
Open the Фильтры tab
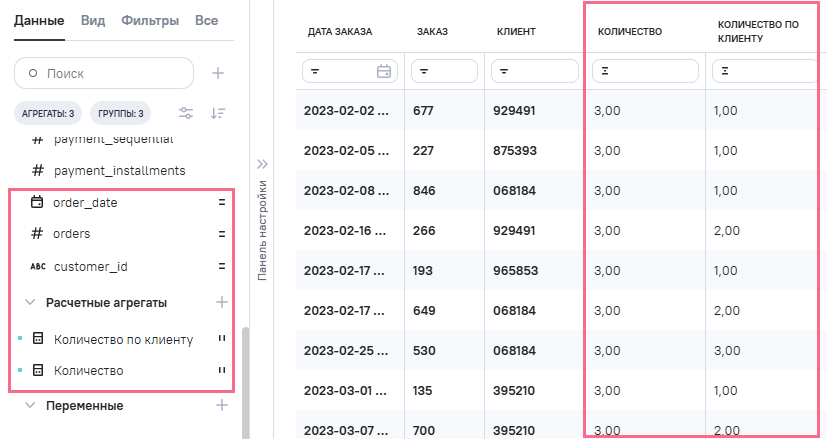(x=150, y=20)
